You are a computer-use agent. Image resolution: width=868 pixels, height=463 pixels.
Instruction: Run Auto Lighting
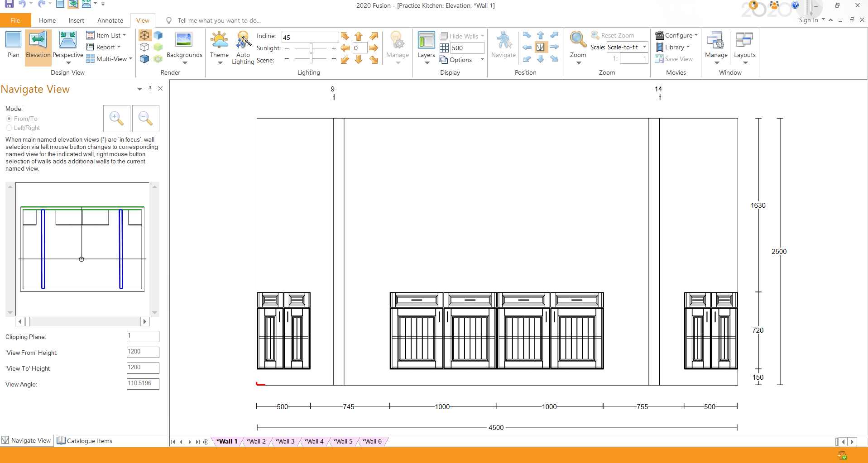click(x=243, y=48)
